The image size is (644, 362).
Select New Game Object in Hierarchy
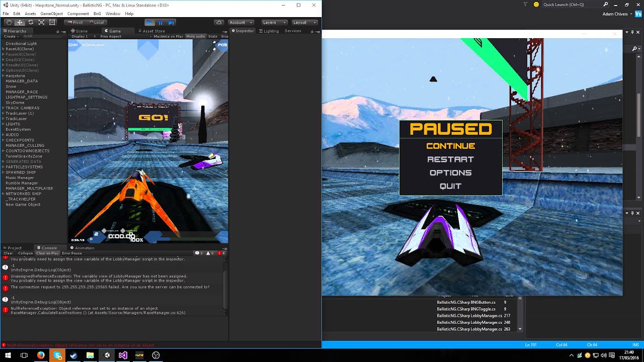[x=23, y=205]
